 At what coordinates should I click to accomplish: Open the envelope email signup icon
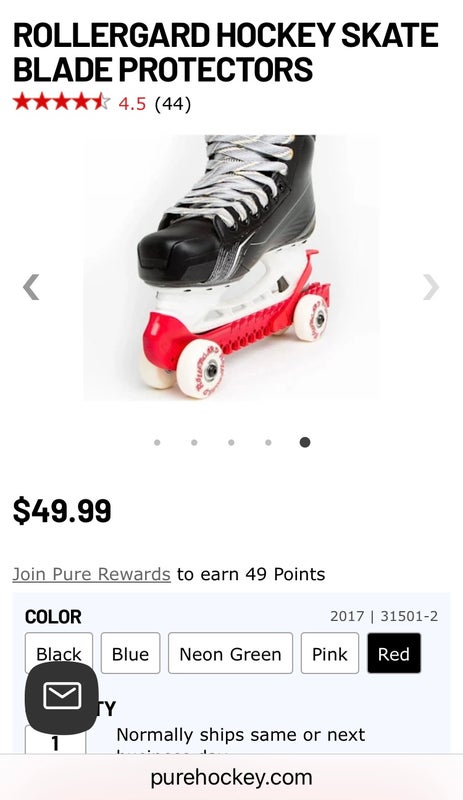click(x=62, y=697)
